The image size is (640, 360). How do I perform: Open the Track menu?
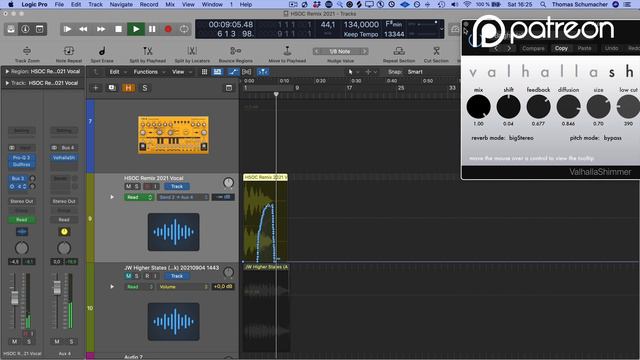(96, 4)
